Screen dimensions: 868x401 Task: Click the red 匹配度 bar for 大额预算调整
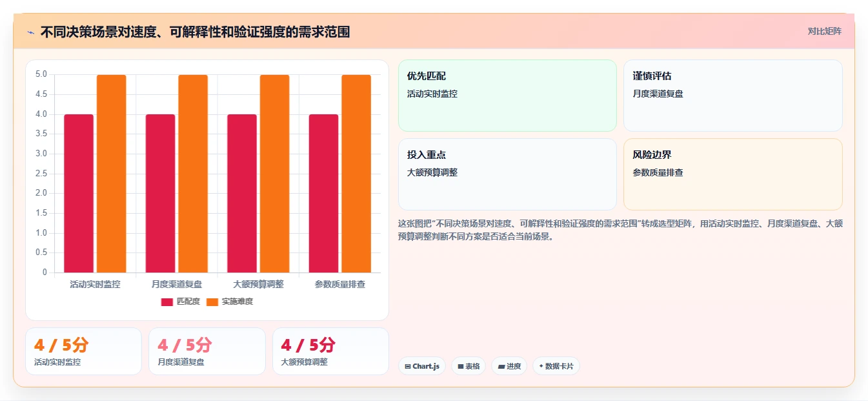click(242, 193)
